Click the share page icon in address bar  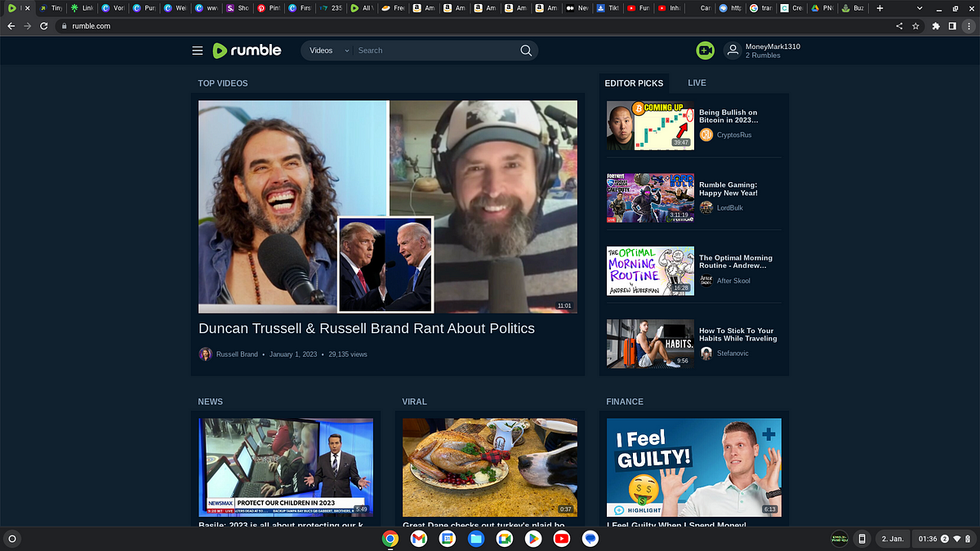[899, 26]
